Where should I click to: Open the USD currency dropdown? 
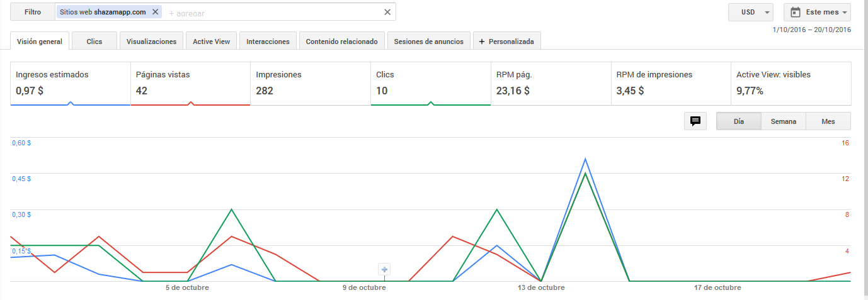pyautogui.click(x=751, y=12)
